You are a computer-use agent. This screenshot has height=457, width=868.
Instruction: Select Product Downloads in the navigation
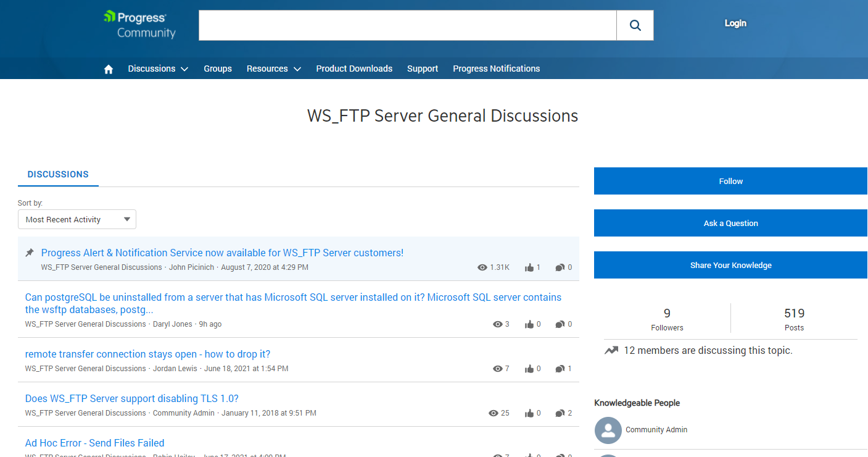[354, 69]
